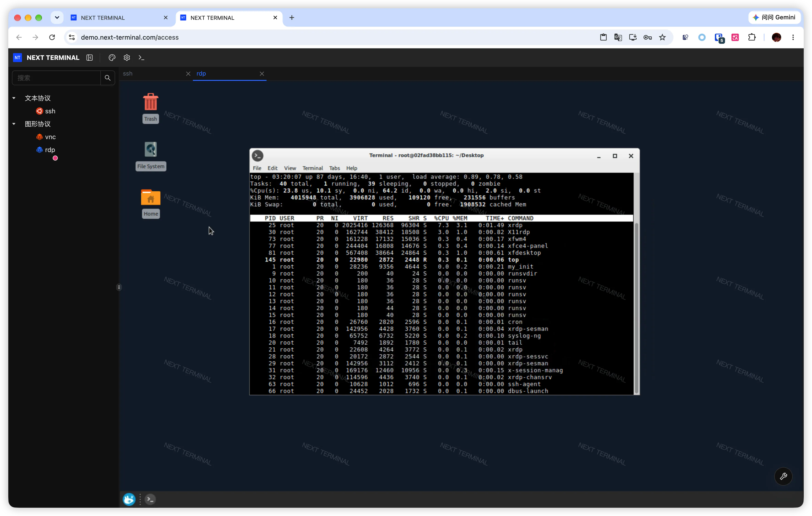812x516 pixels.
Task: Open the terminal Help menu
Action: (352, 168)
